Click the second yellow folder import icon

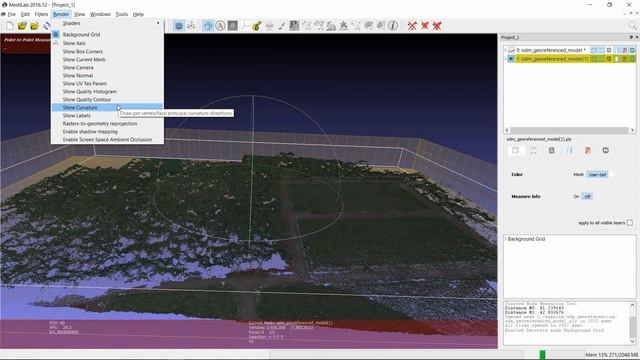[34, 26]
